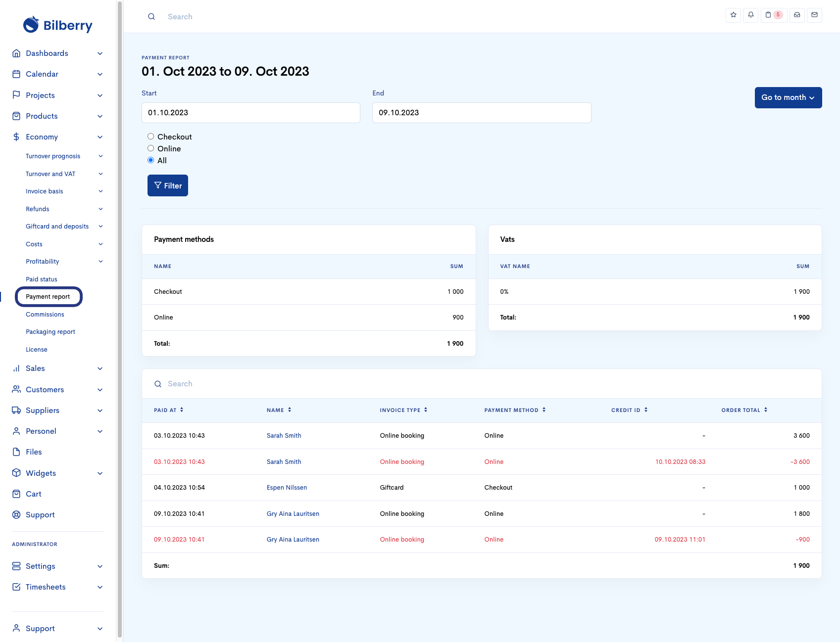The image size is (840, 642).
Task: Click the inbox tray icon
Action: coord(797,15)
